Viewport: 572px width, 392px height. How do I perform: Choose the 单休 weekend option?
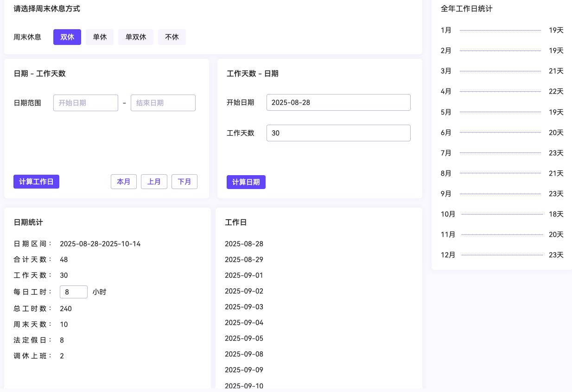[100, 37]
